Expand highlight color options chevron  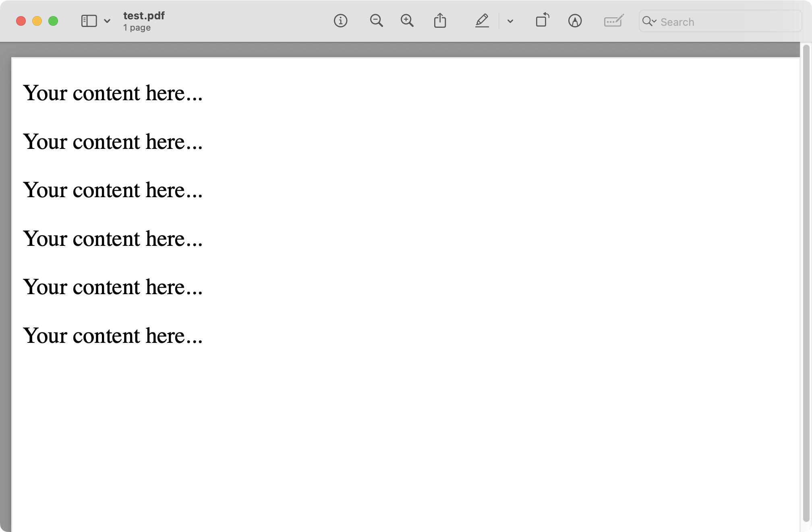[x=510, y=21]
